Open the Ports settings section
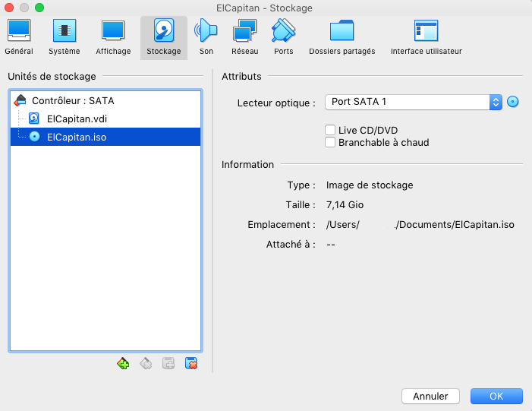 (x=284, y=37)
